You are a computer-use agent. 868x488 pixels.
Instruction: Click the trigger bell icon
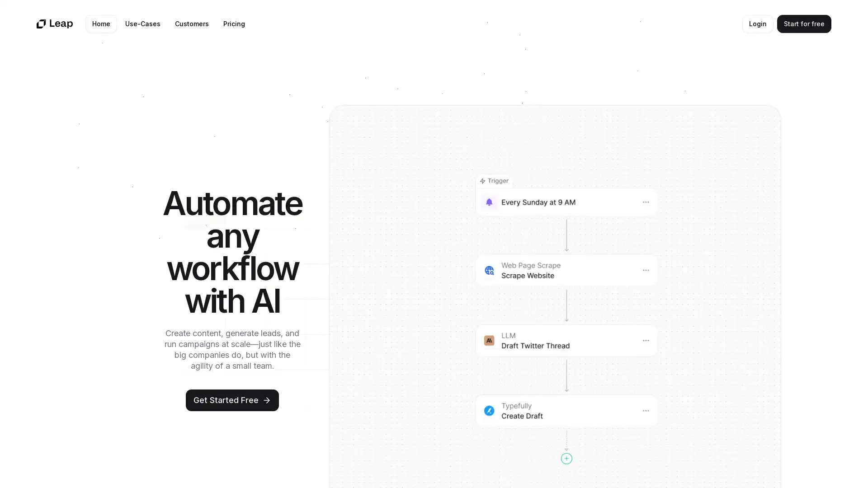point(489,202)
